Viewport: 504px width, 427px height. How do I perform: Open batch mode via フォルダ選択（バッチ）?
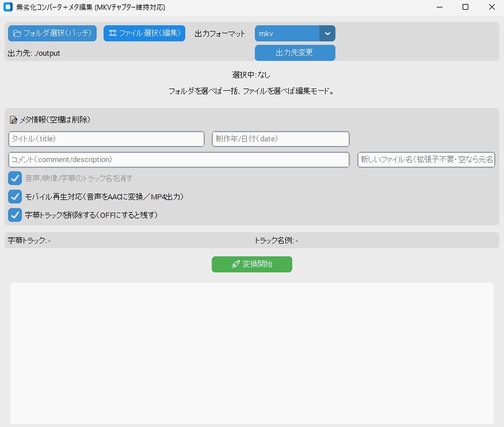pyautogui.click(x=52, y=33)
